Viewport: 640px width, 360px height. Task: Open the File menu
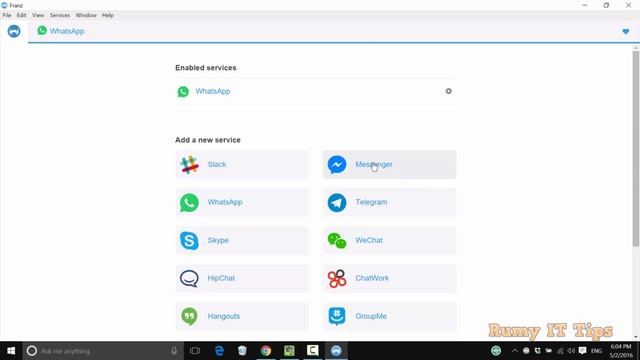[x=7, y=15]
